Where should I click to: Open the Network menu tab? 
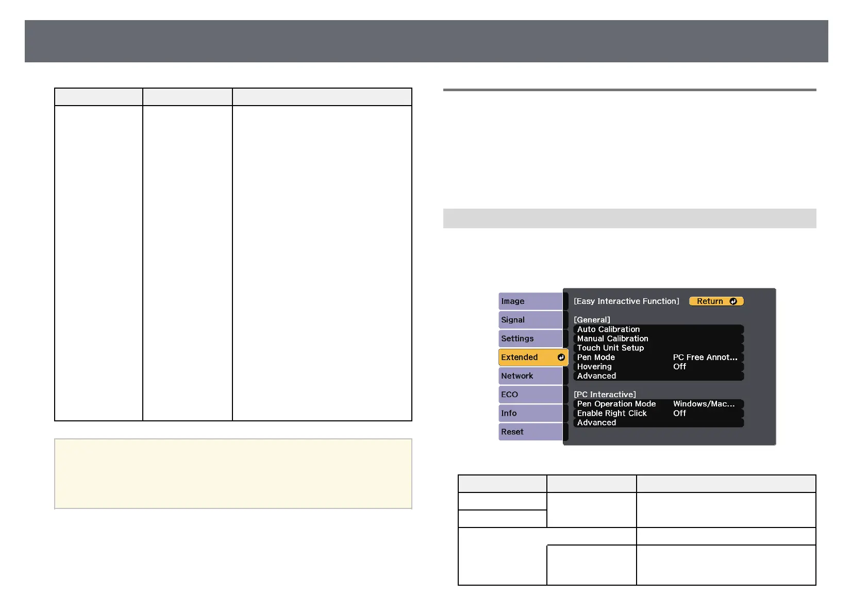[530, 376]
